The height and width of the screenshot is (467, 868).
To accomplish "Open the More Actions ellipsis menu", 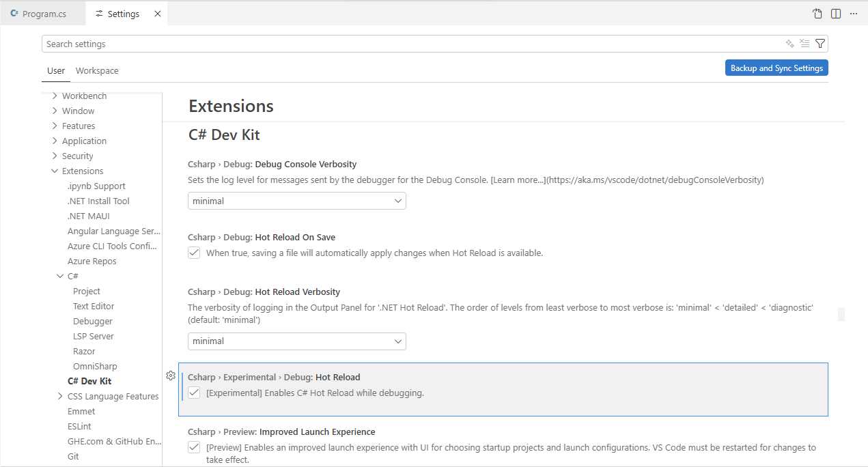I will (854, 14).
